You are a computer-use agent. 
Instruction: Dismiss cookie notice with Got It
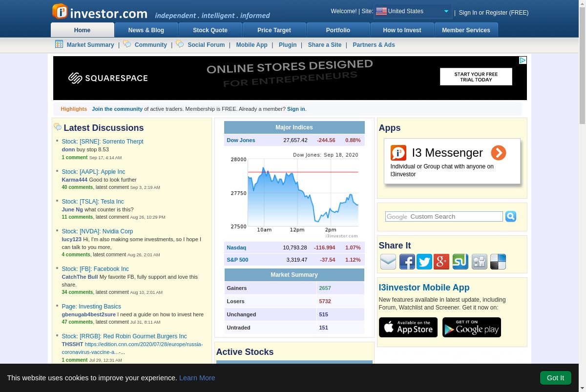tap(555, 378)
